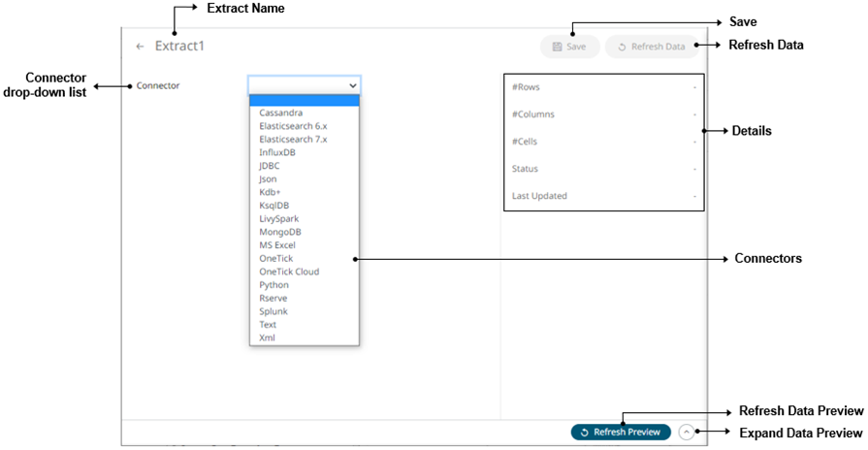Click the Last Updated detail label
The width and height of the screenshot is (868, 450).
539,195
